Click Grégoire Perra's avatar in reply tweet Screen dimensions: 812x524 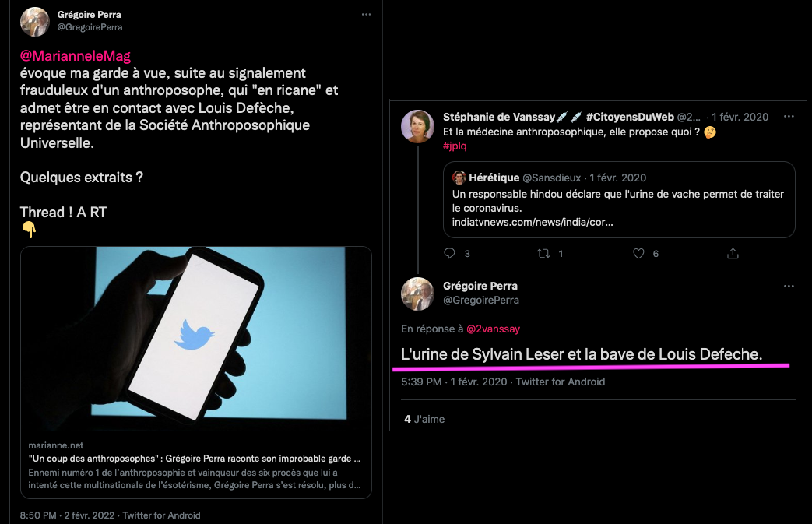pyautogui.click(x=417, y=294)
